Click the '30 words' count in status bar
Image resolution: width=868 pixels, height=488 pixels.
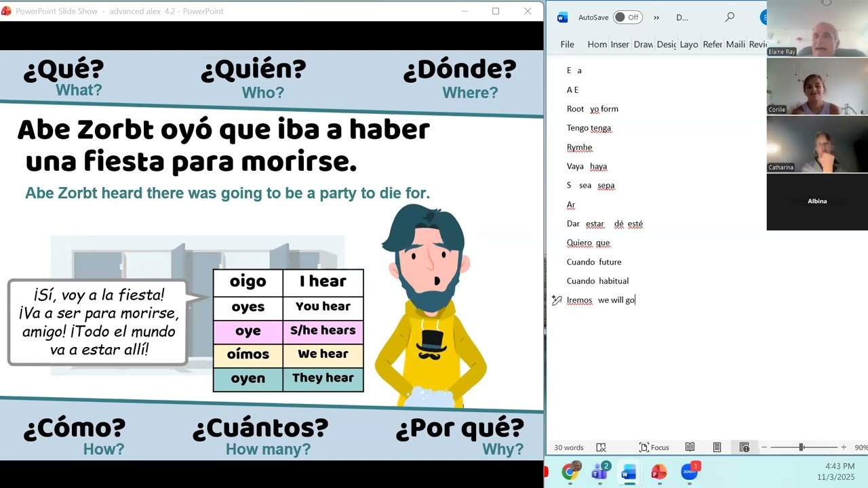[569, 447]
